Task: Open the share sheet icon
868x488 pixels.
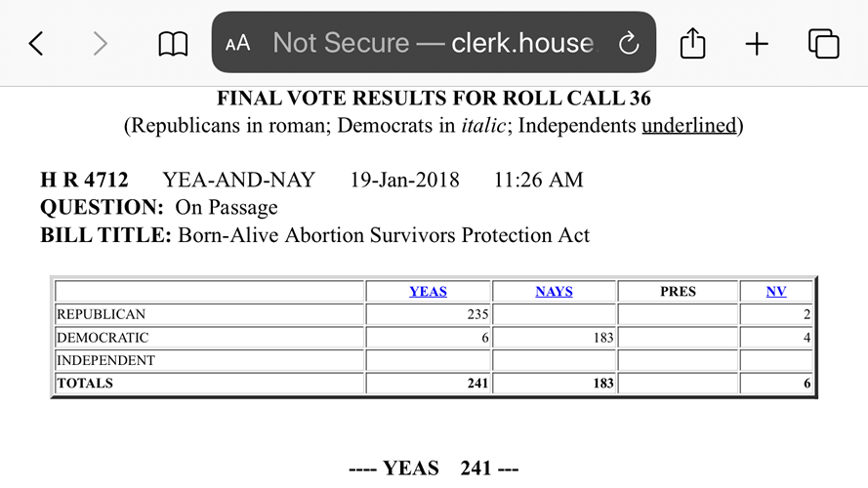Action: click(692, 43)
